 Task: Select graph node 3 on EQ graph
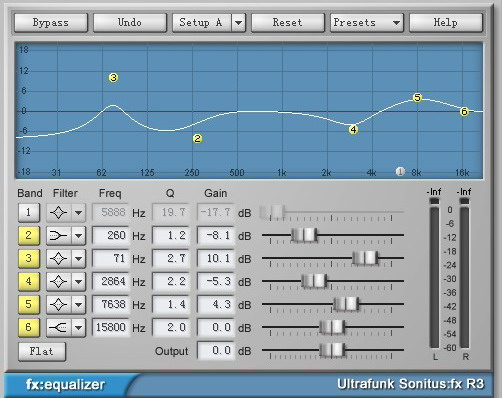pos(113,78)
